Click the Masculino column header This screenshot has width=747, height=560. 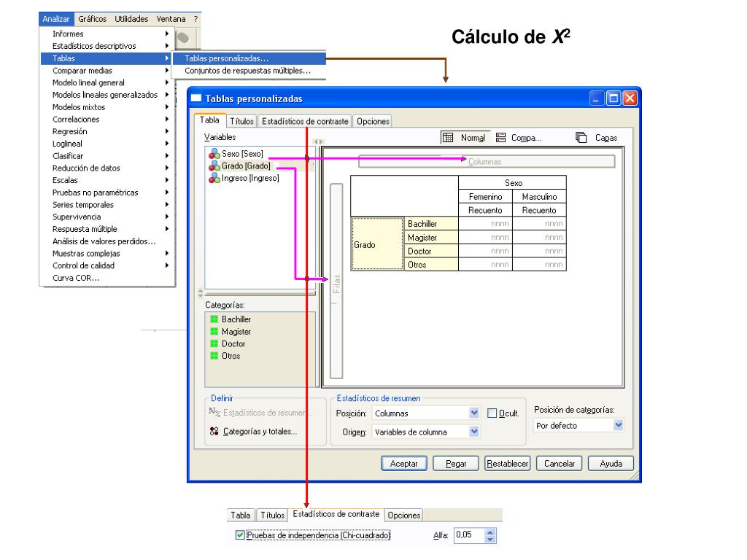point(539,197)
